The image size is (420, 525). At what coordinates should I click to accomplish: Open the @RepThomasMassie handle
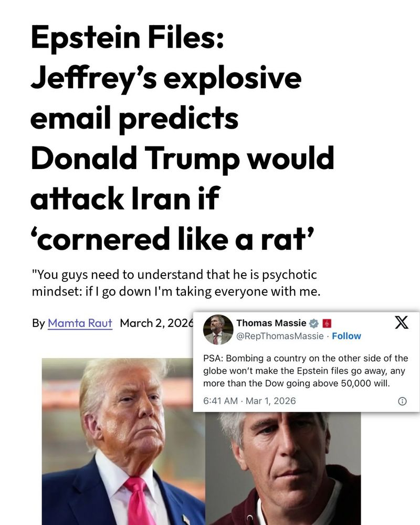280,336
